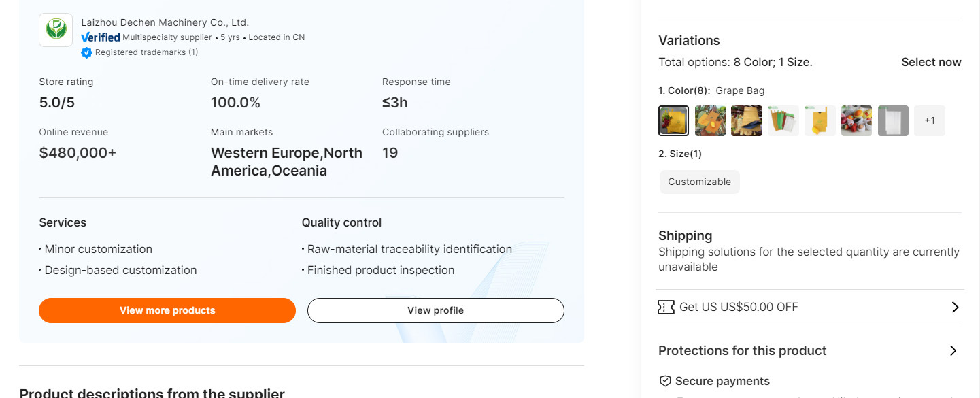980x398 pixels.
Task: Open the Laizhou Dechen Machinery company link
Action: 165,22
